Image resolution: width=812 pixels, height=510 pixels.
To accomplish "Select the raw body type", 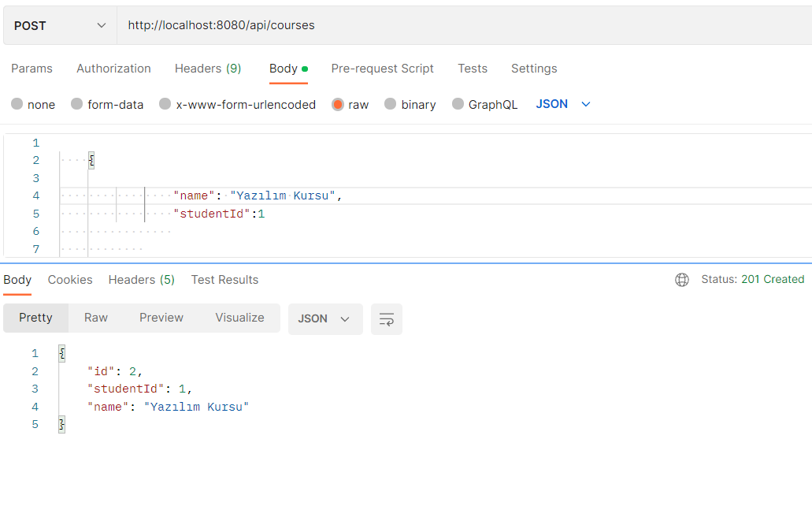I will pos(350,104).
